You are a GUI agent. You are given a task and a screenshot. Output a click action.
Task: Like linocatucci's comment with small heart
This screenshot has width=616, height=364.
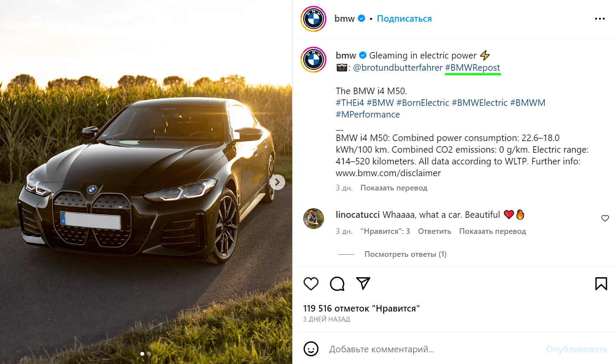point(605,218)
